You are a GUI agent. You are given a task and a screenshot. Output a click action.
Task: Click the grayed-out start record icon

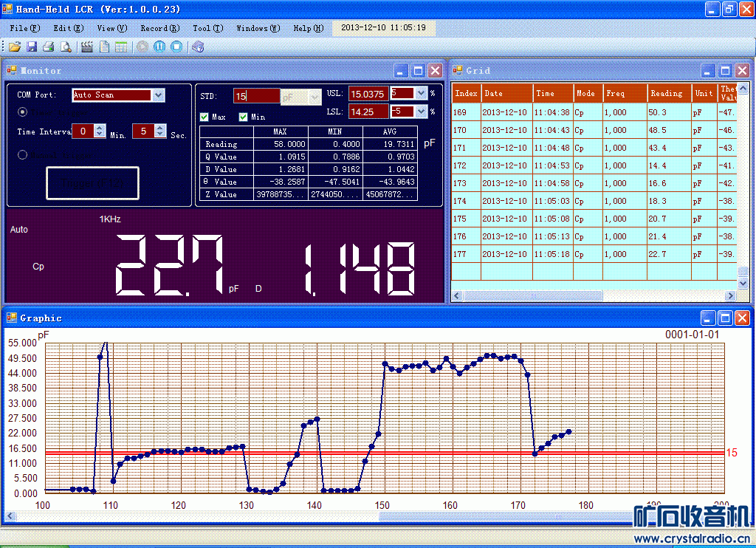pos(142,47)
